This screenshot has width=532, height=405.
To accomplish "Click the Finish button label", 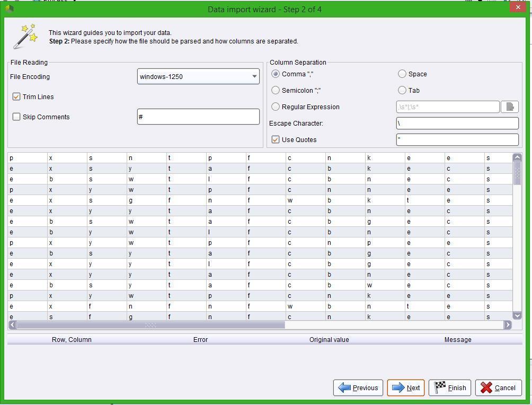I will tap(457, 388).
